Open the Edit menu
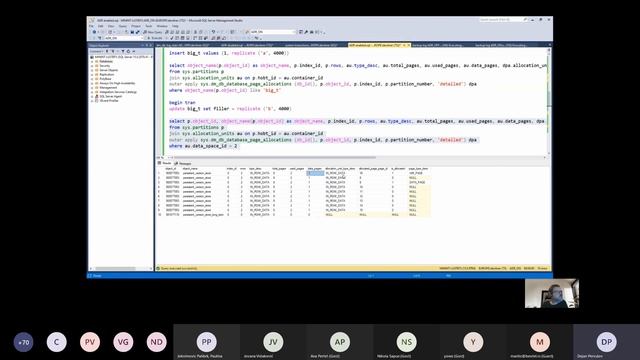 (x=100, y=26)
